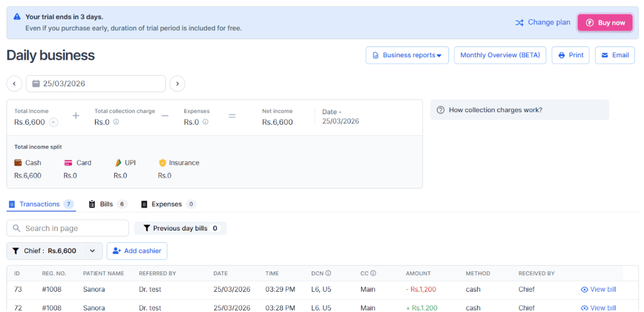644x312 pixels.
Task: Click the Cash payment method icon
Action: [18, 162]
